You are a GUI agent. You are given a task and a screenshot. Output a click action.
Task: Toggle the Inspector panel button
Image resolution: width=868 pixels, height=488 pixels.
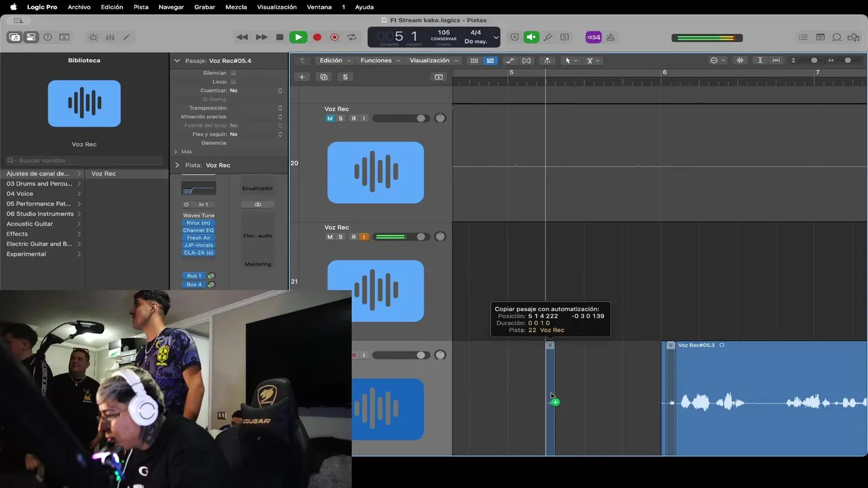[31, 37]
